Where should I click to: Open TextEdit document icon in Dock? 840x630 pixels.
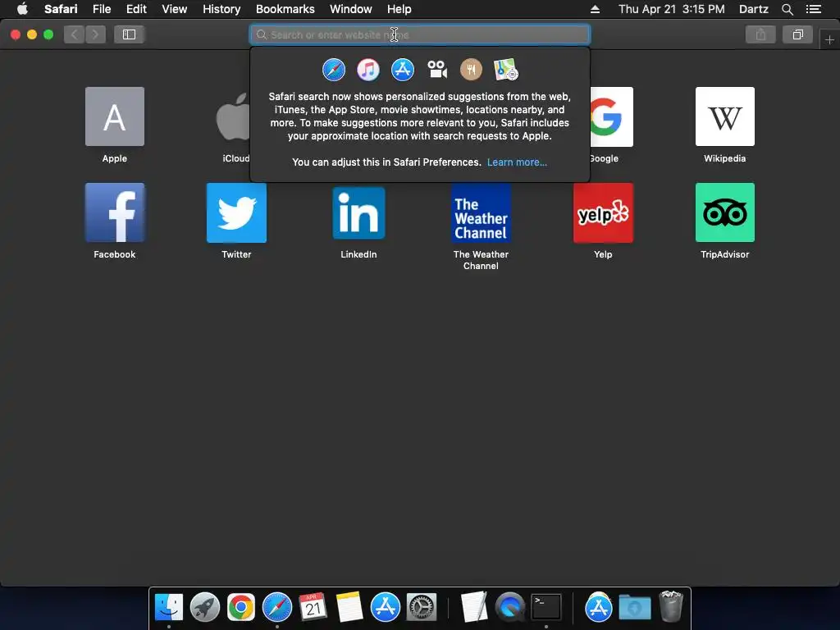coord(474,607)
